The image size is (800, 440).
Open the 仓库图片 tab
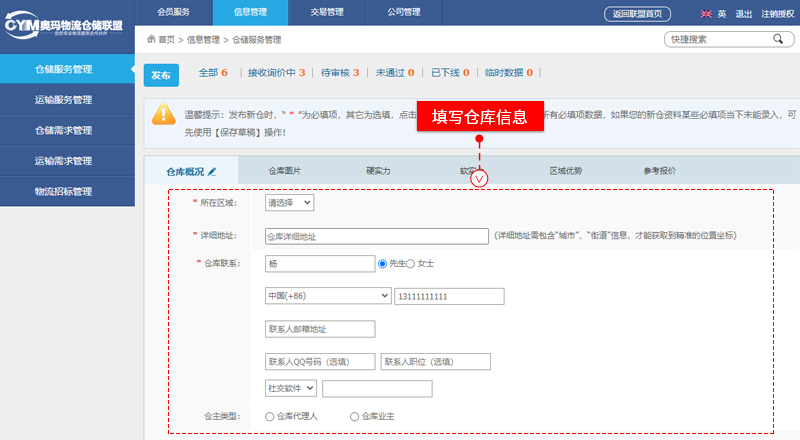pyautogui.click(x=285, y=171)
